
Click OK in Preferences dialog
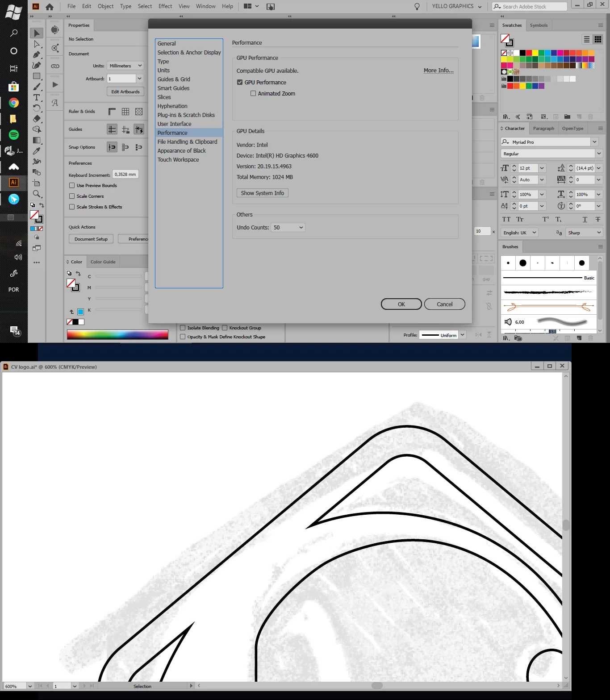coord(401,304)
